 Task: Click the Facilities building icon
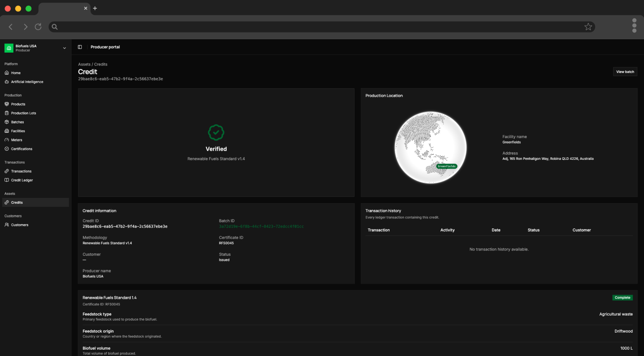(x=7, y=131)
